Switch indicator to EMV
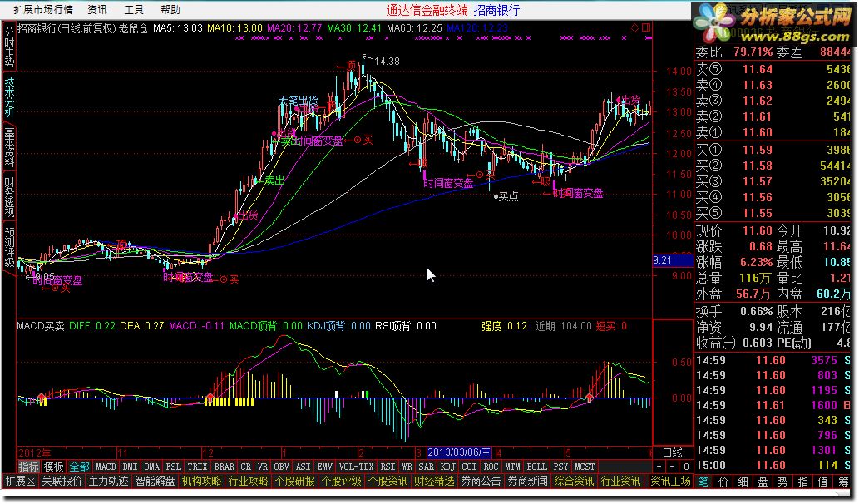Image resolution: width=859 pixels, height=504 pixels. pos(325,467)
